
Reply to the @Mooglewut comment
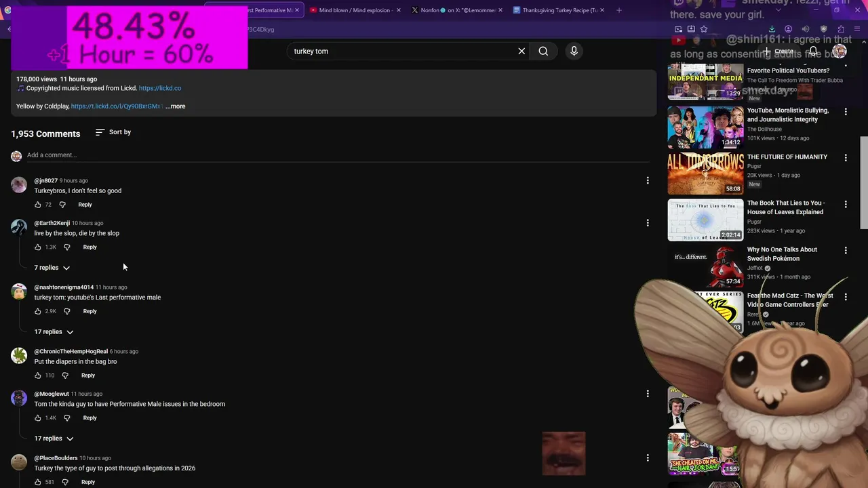point(90,418)
